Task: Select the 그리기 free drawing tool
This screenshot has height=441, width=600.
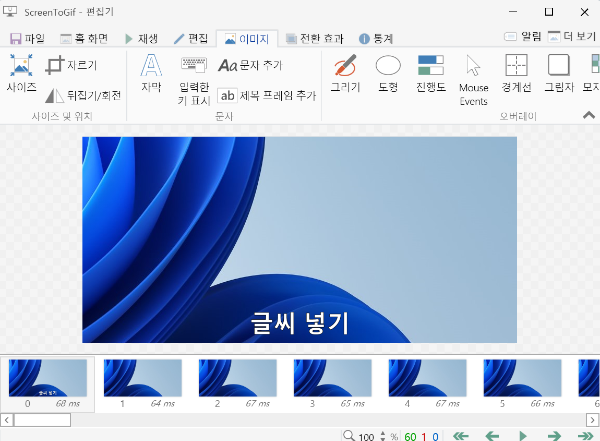Action: click(345, 73)
